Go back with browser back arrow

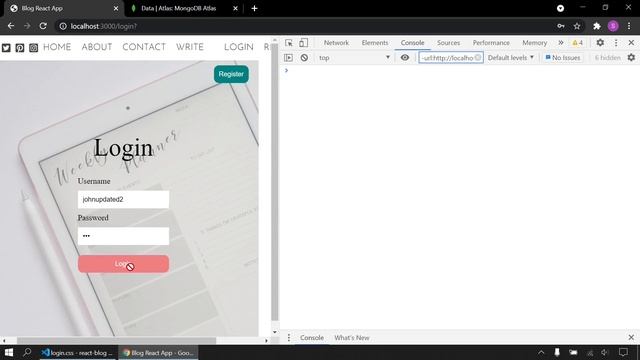[x=11, y=26]
